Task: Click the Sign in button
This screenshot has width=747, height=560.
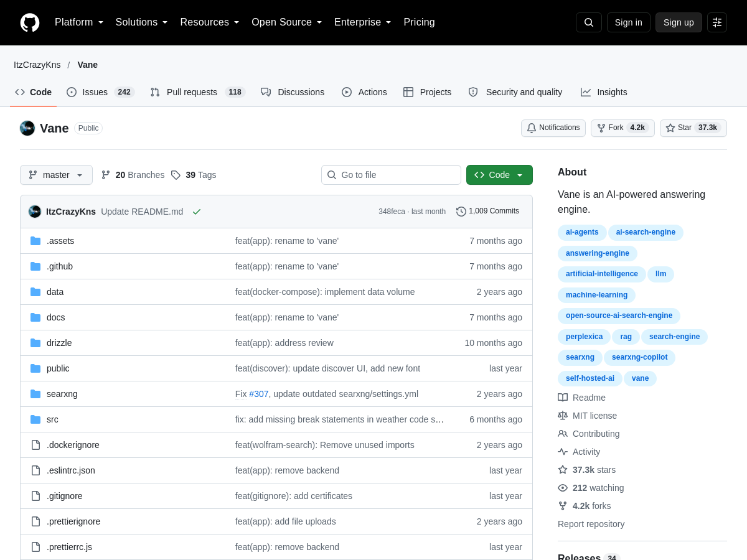Action: (x=629, y=22)
